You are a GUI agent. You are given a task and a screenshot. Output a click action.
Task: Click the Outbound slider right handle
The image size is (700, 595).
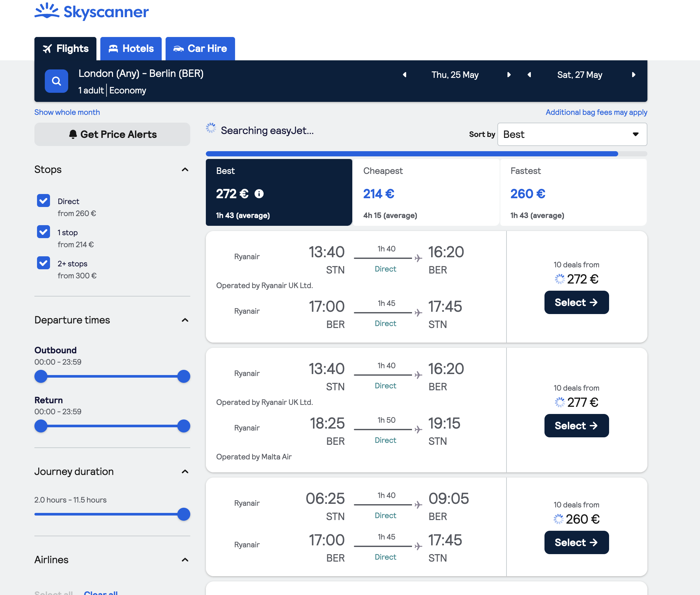(184, 376)
